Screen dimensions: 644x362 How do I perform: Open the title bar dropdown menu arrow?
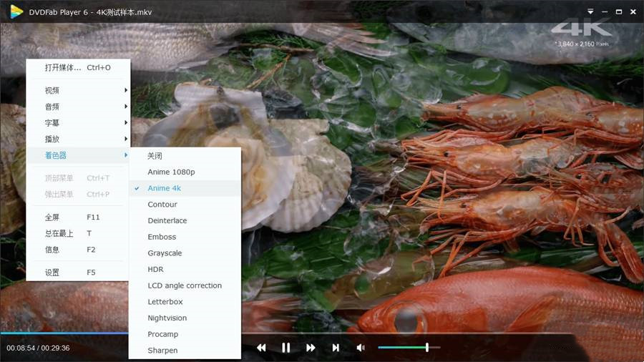pos(590,12)
